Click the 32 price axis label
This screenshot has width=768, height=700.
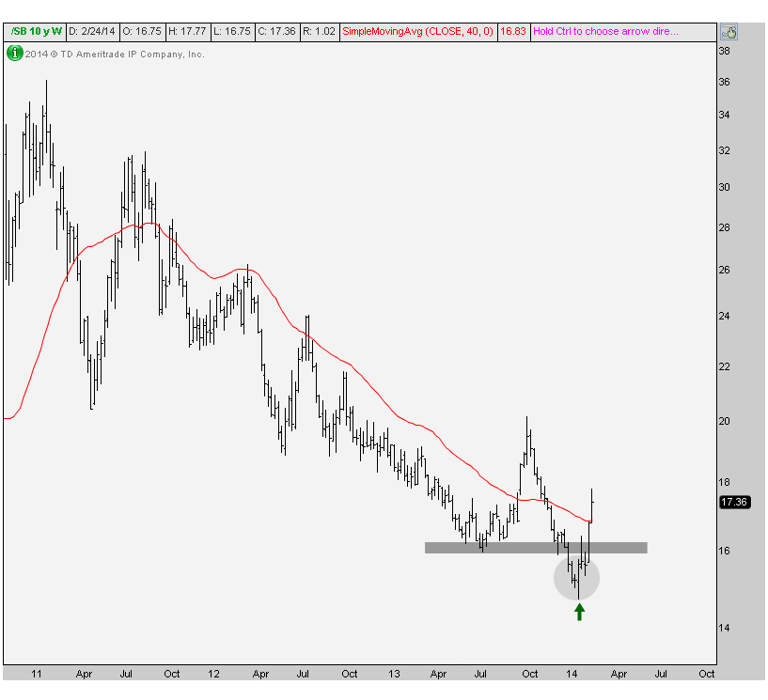tap(724, 150)
